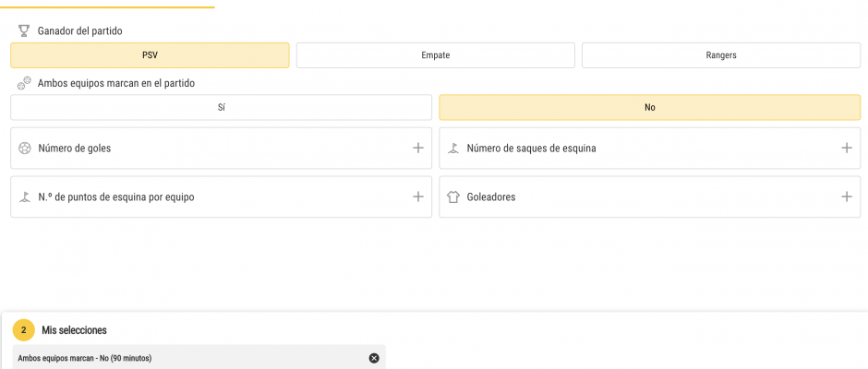Expand Número de saques de esquina plus

pos(847,149)
